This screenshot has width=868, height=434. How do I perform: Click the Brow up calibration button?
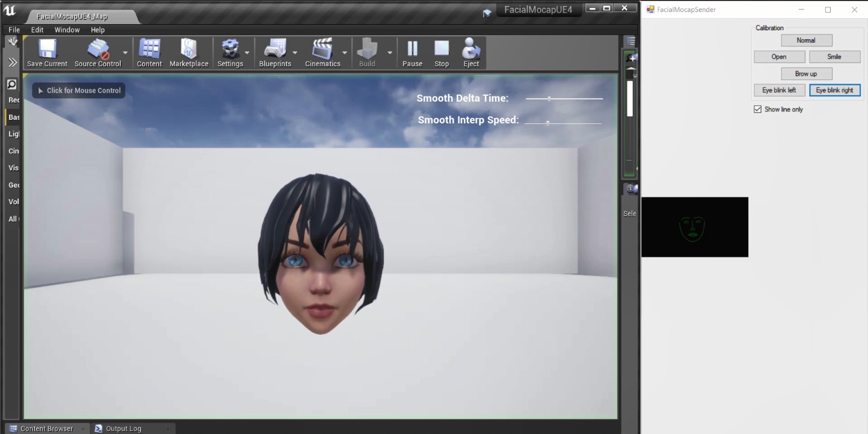[x=806, y=73]
